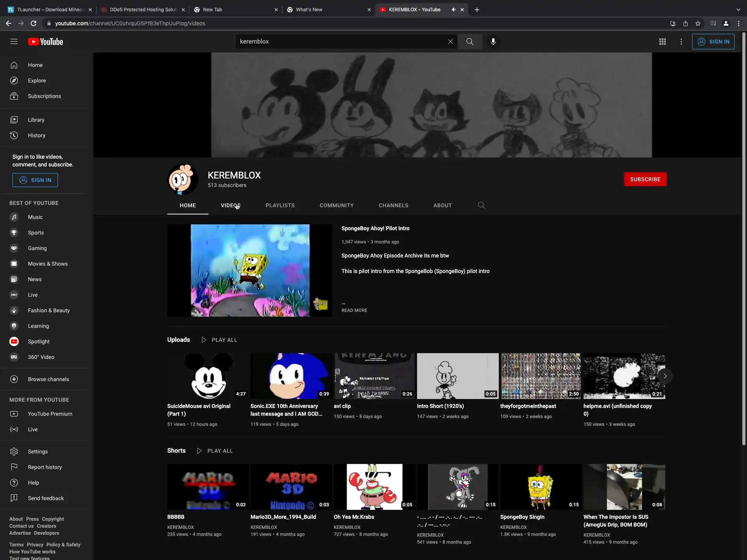Open the browser tab list dropdown
747x560 pixels.
[x=738, y=10]
